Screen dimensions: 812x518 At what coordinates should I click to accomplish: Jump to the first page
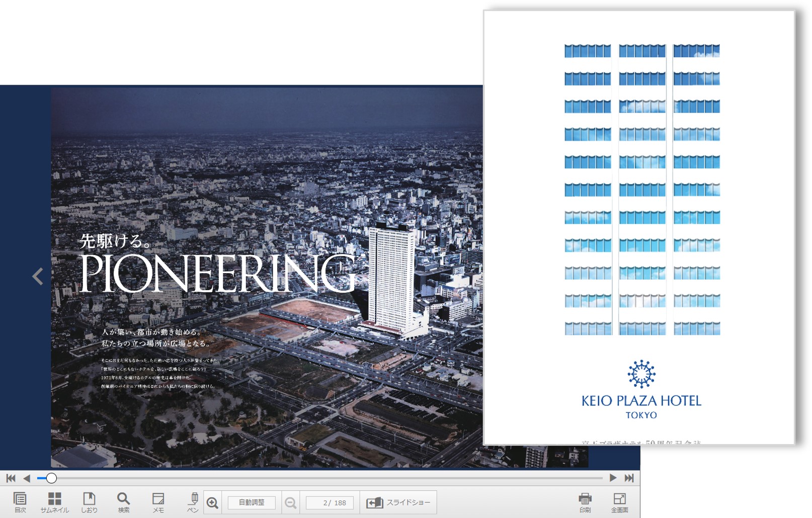pos(11,478)
